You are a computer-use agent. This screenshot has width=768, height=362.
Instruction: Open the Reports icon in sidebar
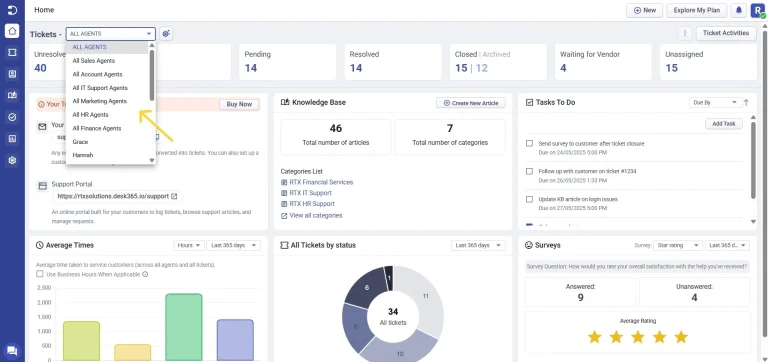point(12,139)
